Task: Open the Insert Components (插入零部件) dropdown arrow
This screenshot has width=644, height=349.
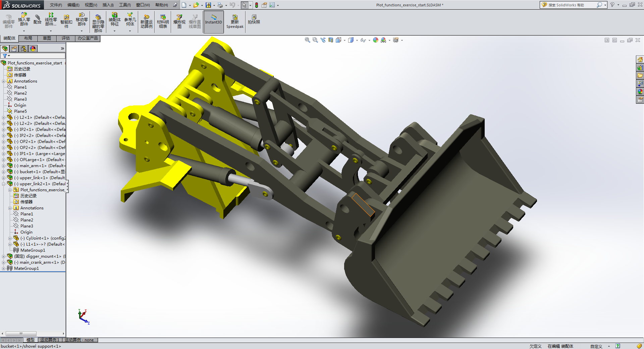Action: tap(24, 31)
